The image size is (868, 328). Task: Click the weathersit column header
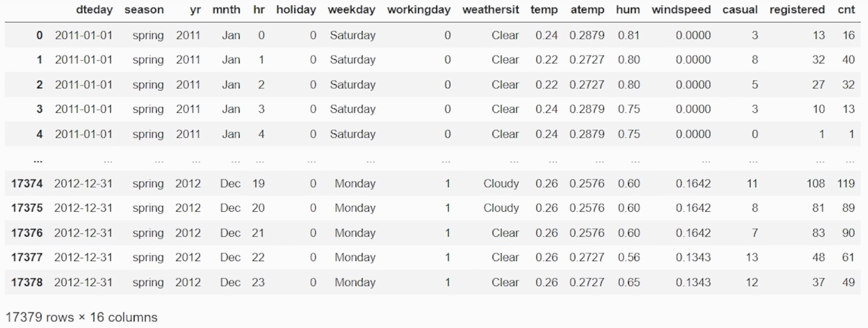click(x=490, y=9)
